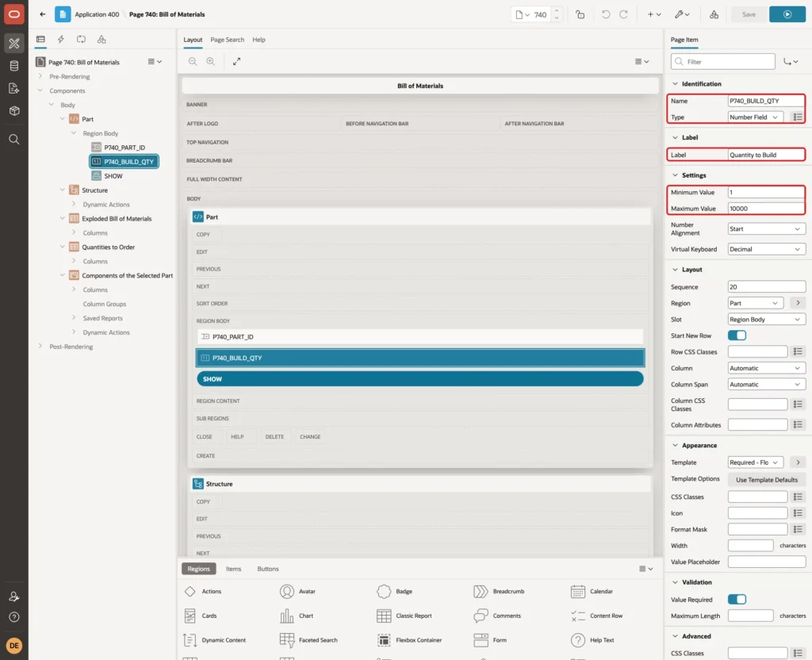Click the Filter properties search field
The image size is (812, 660).
coord(723,62)
